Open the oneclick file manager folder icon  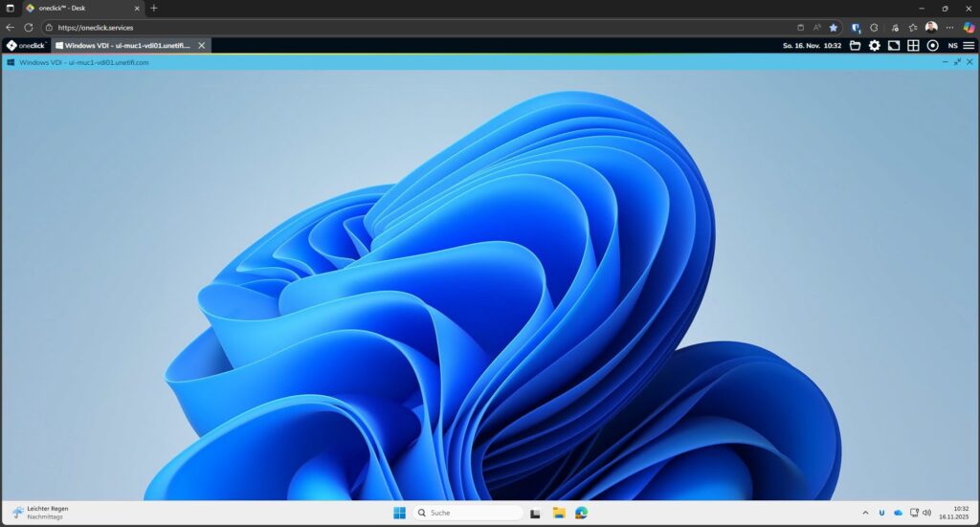[x=855, y=45]
